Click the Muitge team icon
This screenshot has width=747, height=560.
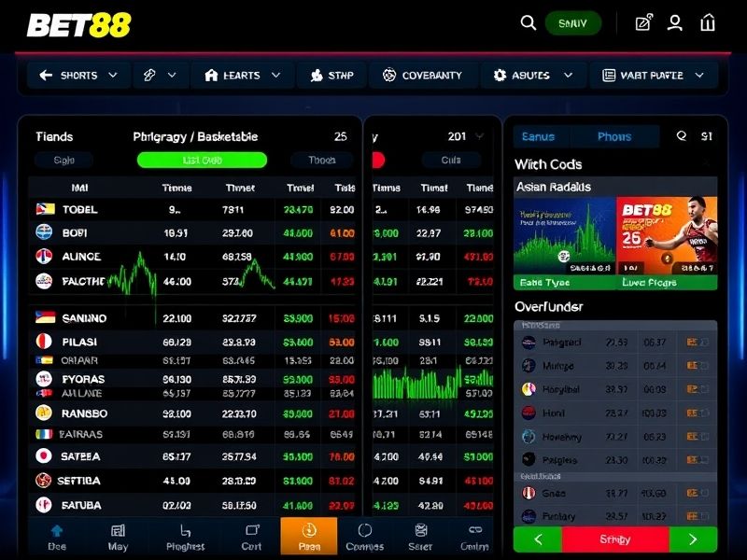tap(529, 365)
